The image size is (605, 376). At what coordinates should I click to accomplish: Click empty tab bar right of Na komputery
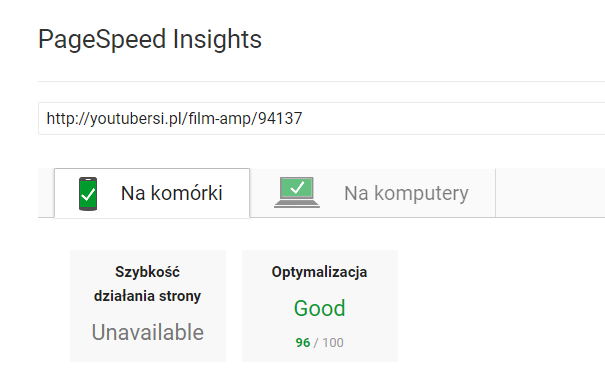pyautogui.click(x=550, y=193)
